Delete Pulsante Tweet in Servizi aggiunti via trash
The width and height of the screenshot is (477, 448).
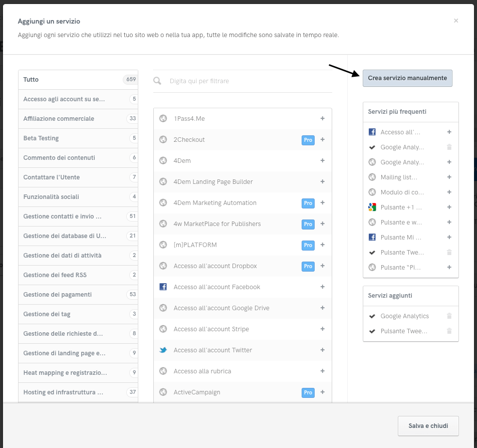coord(449,331)
